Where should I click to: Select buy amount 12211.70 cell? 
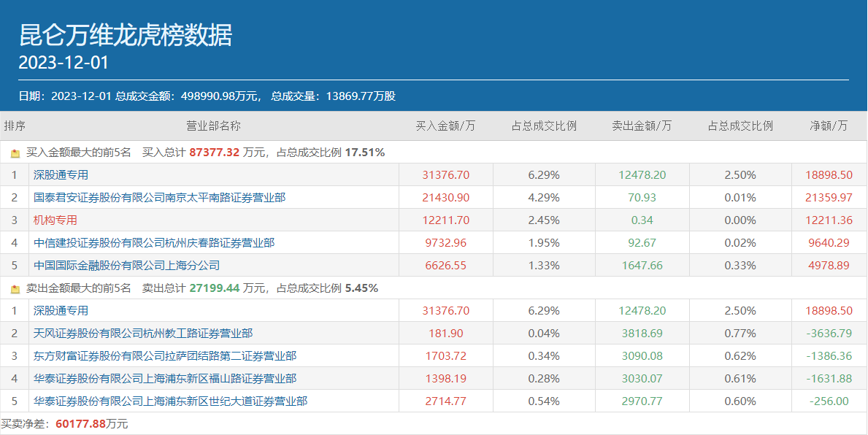(x=445, y=220)
